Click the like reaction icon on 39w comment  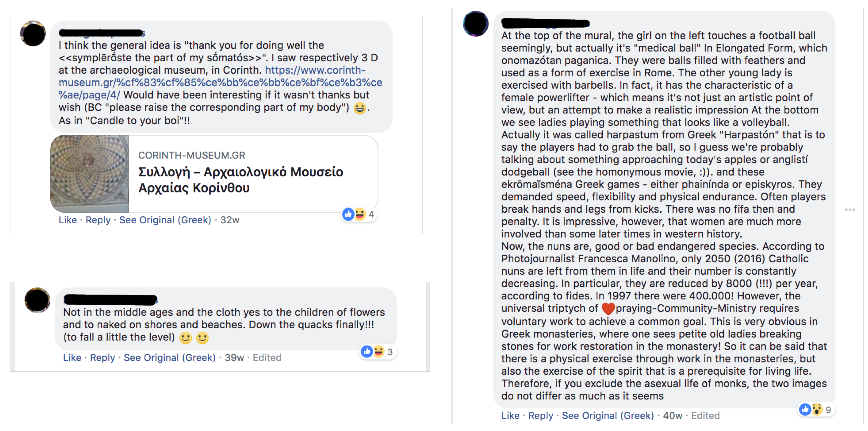coord(367,351)
